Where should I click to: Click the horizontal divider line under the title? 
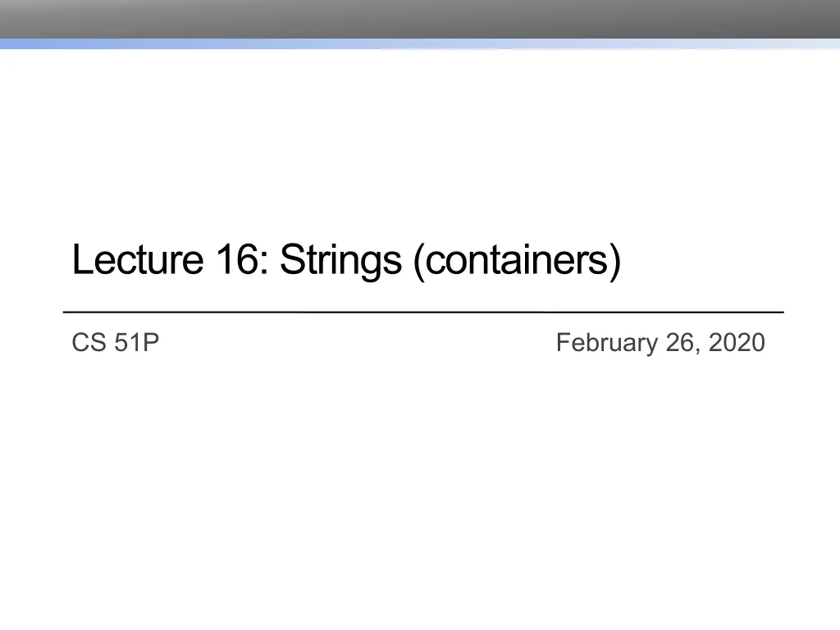(x=423, y=313)
